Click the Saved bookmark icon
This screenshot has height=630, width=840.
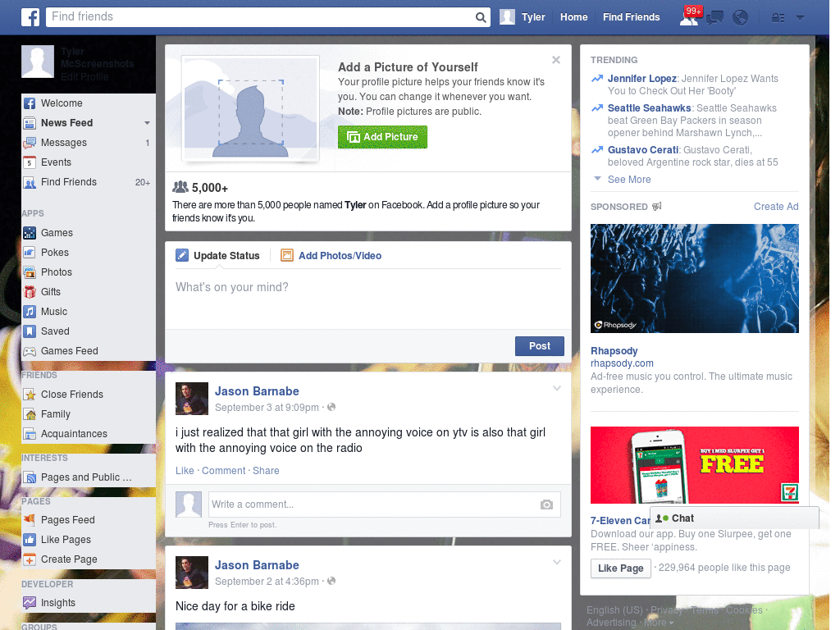coord(30,331)
